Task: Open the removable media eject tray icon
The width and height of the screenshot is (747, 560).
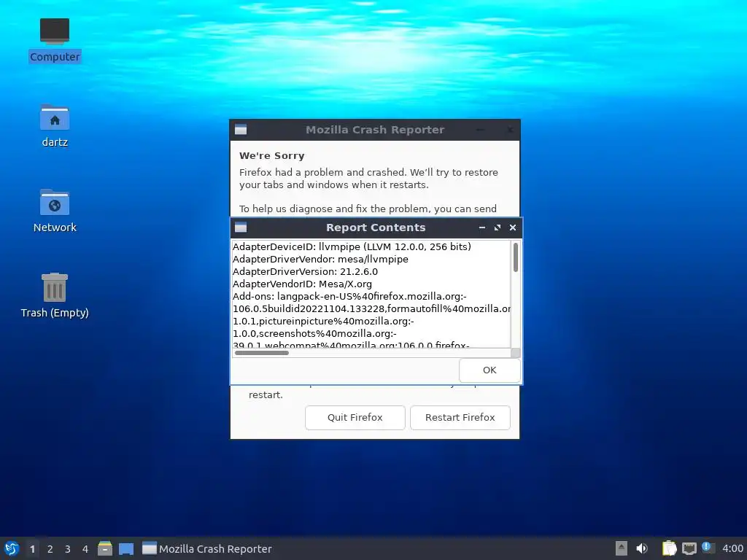Action: [622, 548]
